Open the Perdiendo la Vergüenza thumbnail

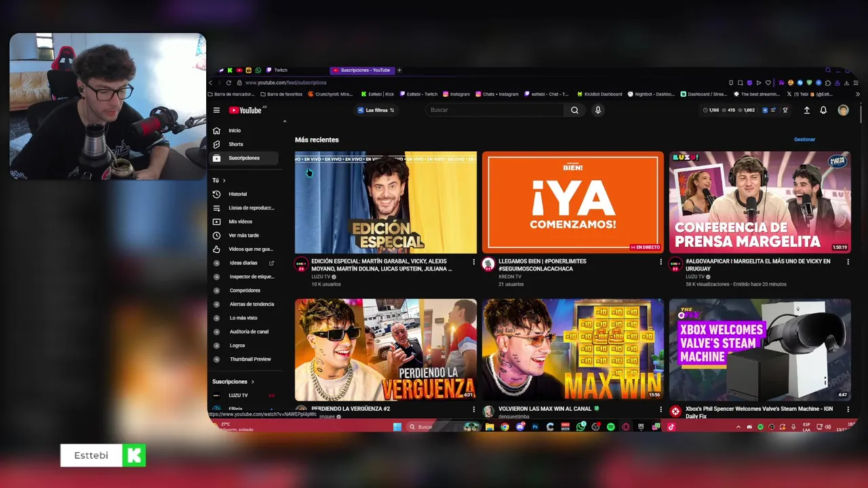386,350
